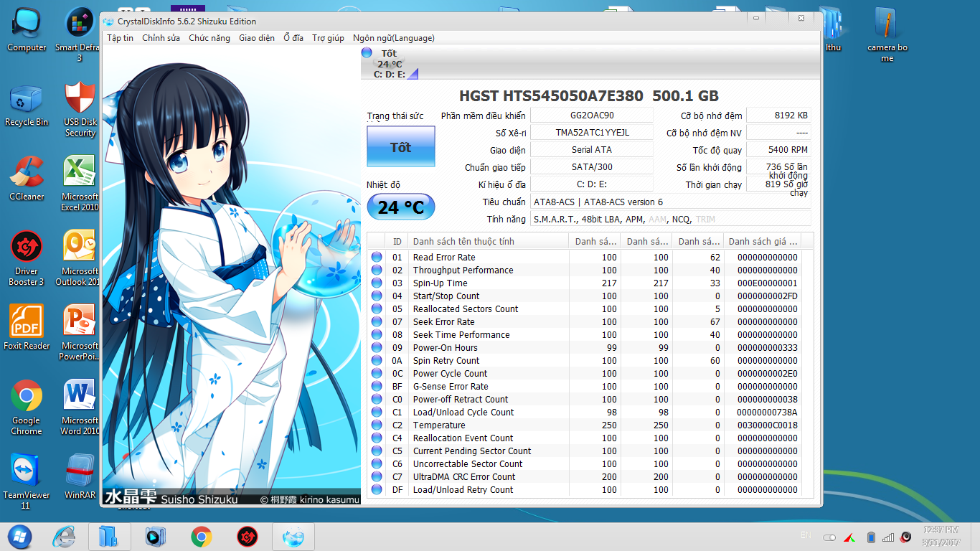Open the Smart Defrag 3 desktop icon
Image resolution: width=980 pixels, height=551 pixels.
click(x=80, y=34)
